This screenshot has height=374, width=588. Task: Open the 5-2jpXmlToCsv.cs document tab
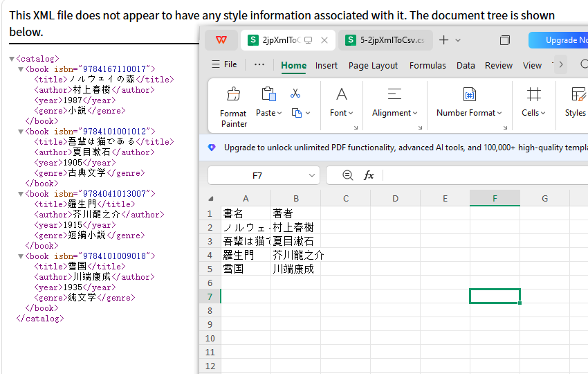385,40
